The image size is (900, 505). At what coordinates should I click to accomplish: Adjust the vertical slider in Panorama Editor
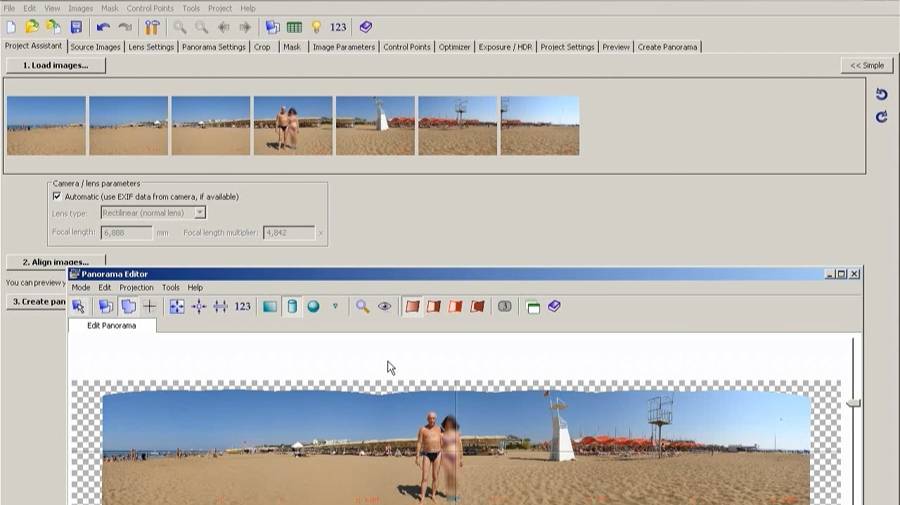[853, 403]
